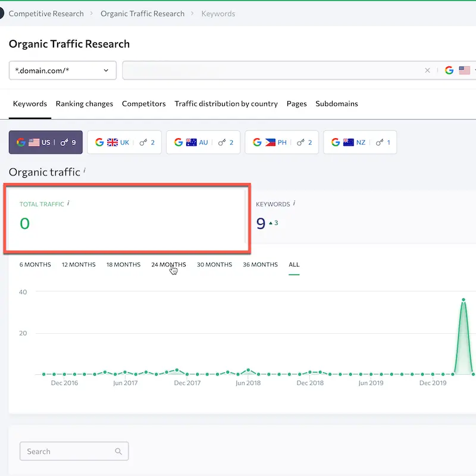Click the Total Traffic value 0
Image resolution: width=476 pixels, height=476 pixels.
[x=24, y=224]
